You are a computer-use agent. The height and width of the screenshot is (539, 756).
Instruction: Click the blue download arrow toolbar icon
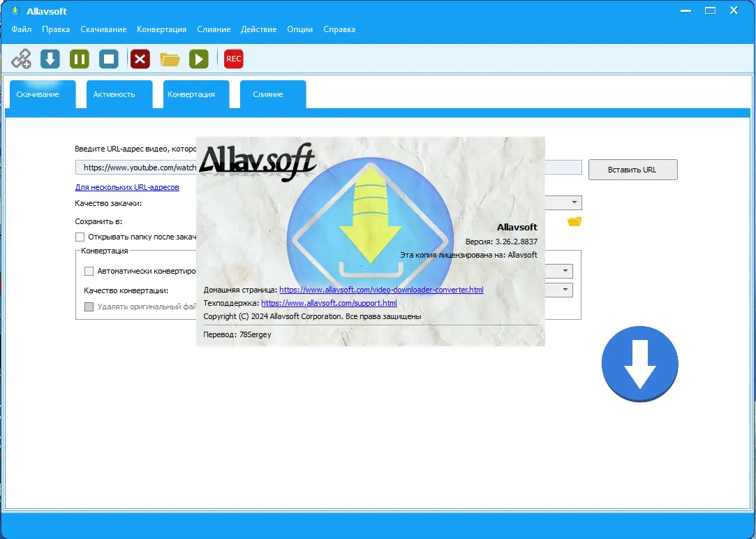(50, 59)
